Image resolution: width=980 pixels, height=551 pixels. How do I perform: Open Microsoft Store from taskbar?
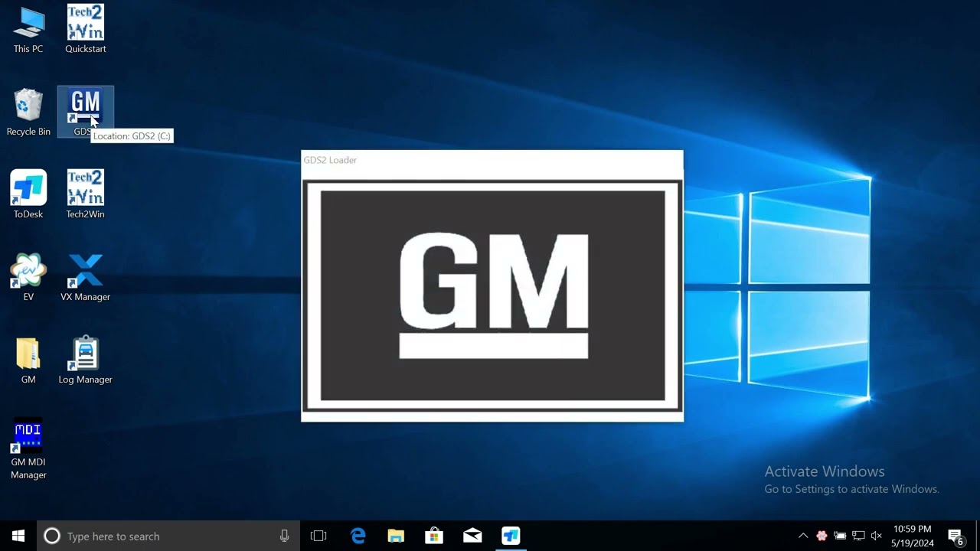434,536
